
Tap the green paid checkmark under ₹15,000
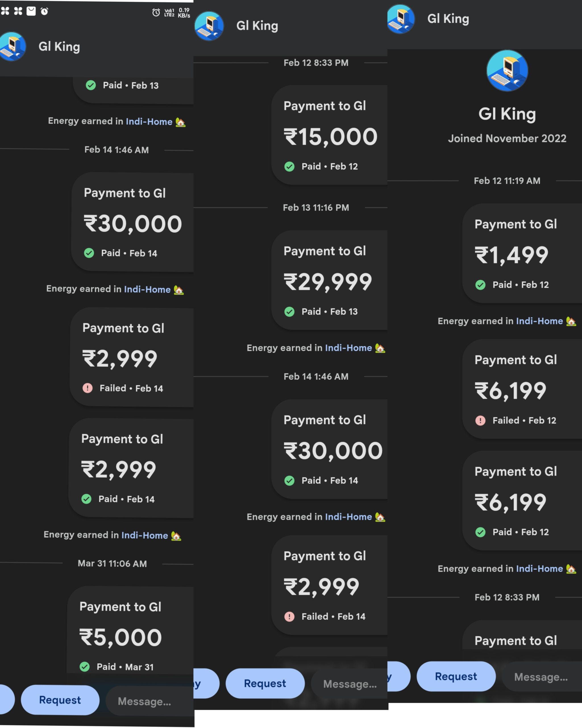pos(289,166)
